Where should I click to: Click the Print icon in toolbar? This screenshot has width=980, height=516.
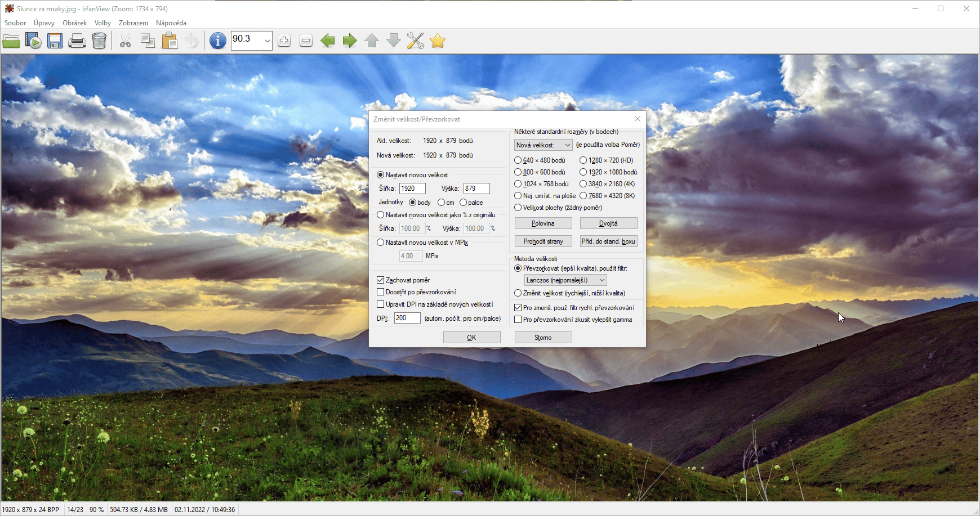pyautogui.click(x=77, y=41)
